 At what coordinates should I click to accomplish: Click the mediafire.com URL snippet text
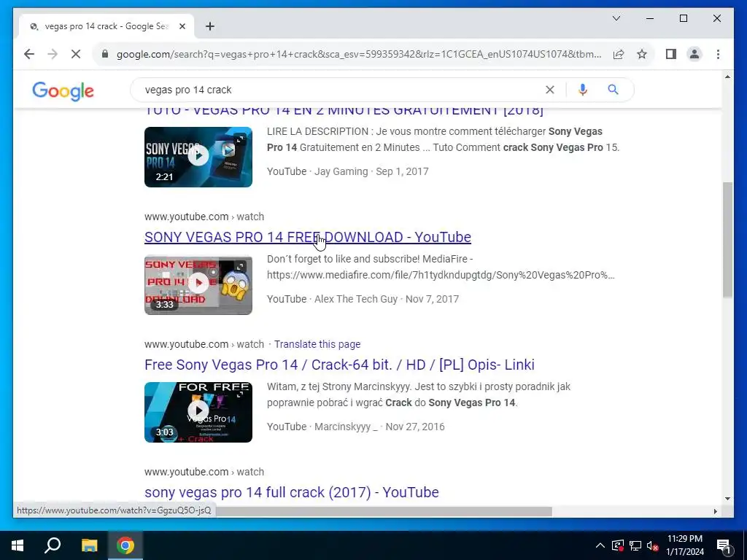(x=441, y=275)
